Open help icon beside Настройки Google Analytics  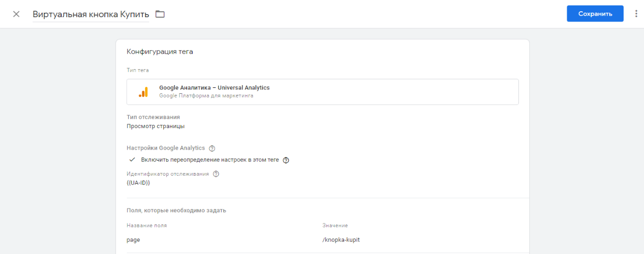click(212, 148)
